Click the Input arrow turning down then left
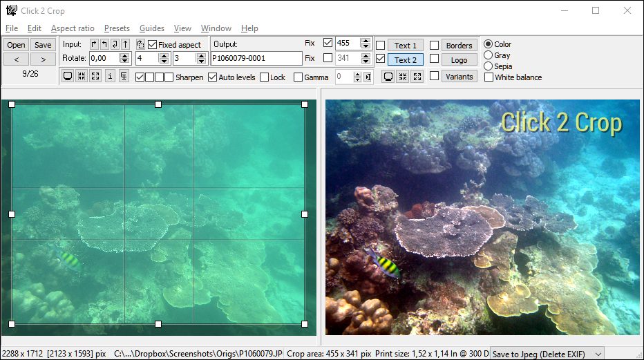The height and width of the screenshot is (360, 644). tap(115, 44)
